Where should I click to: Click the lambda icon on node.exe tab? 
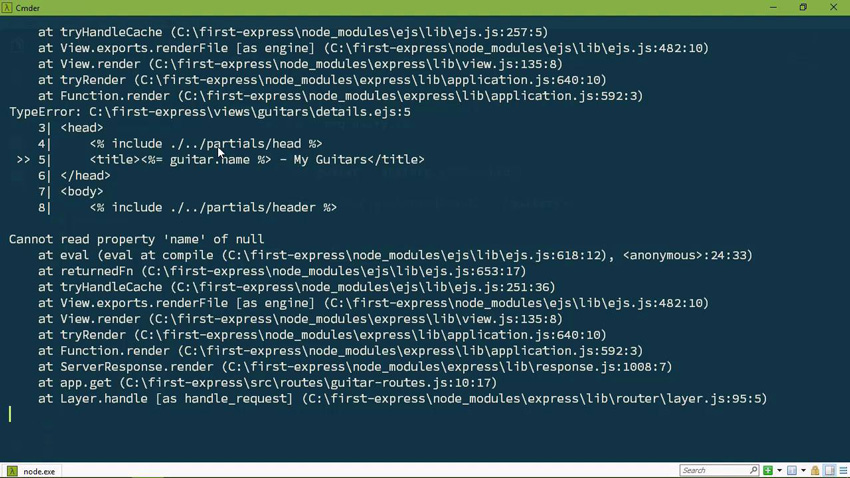tap(12, 471)
